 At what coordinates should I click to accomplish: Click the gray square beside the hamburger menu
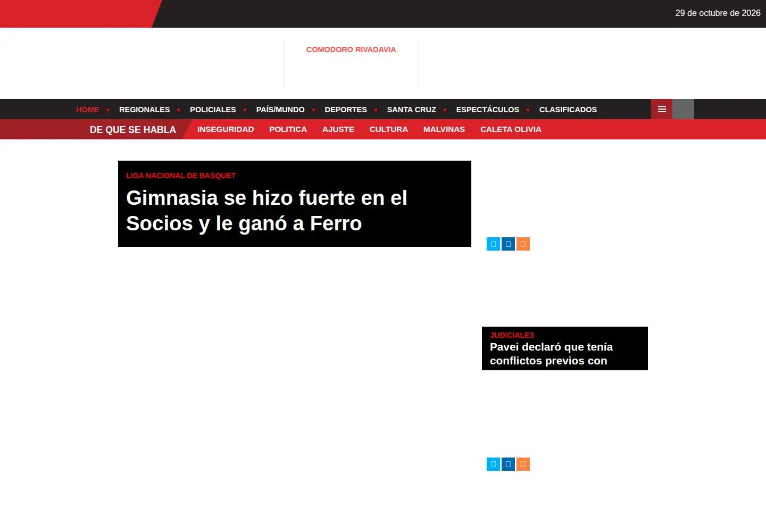tap(684, 109)
